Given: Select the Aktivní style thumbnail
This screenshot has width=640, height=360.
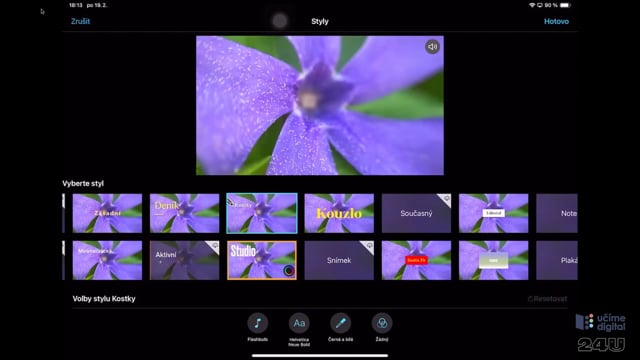Looking at the screenshot, I should coord(184,260).
